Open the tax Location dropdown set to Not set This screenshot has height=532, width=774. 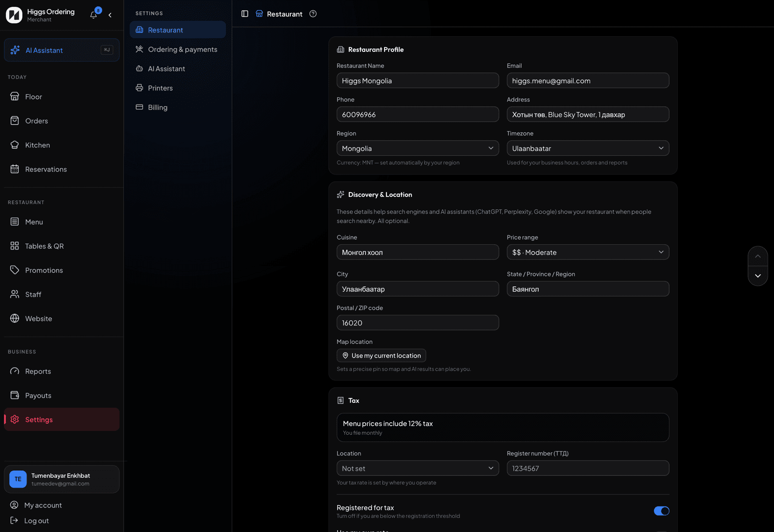point(417,469)
